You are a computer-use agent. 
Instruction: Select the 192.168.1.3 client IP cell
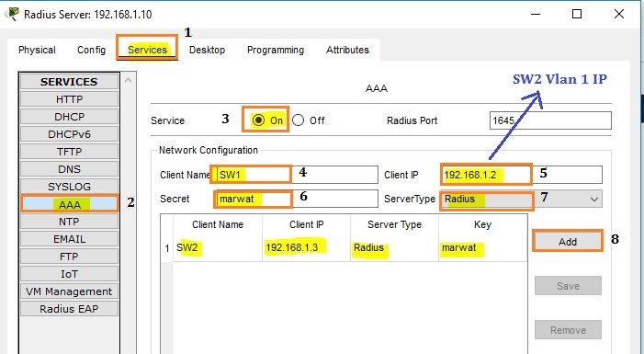[307, 248]
